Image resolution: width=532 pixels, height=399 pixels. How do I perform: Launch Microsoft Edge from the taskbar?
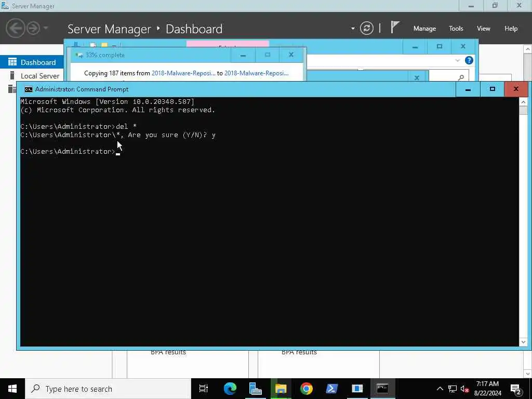230,389
